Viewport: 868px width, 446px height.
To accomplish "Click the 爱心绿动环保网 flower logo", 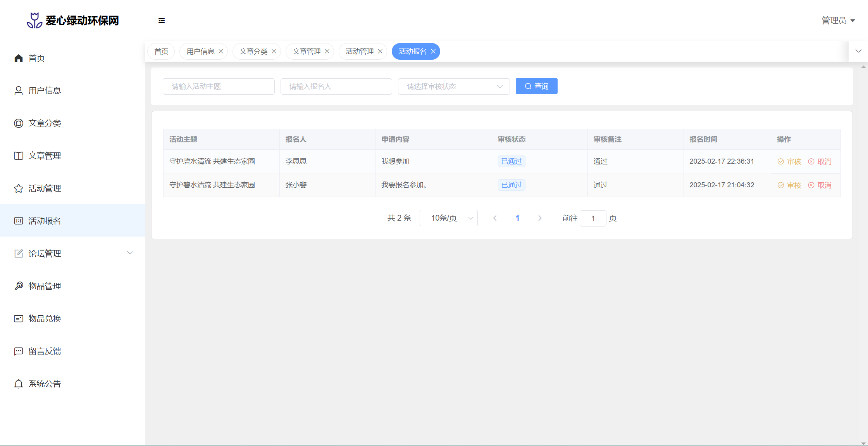I will click(34, 21).
